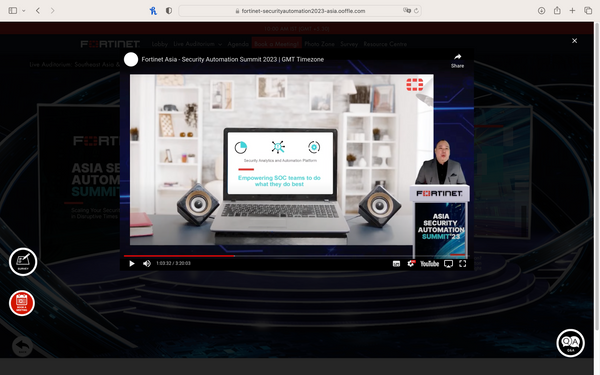600x375 pixels.
Task: Open video on YouTube logo
Action: [430, 264]
